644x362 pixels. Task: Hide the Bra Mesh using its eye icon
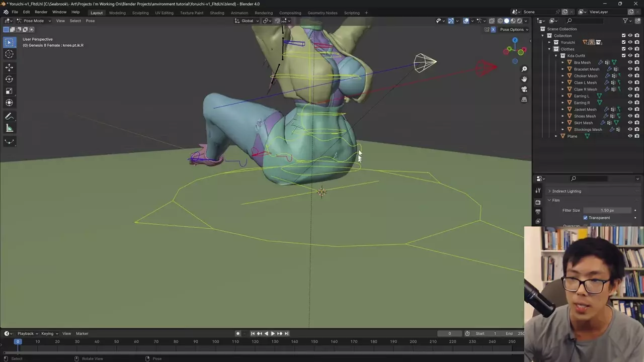(x=630, y=62)
